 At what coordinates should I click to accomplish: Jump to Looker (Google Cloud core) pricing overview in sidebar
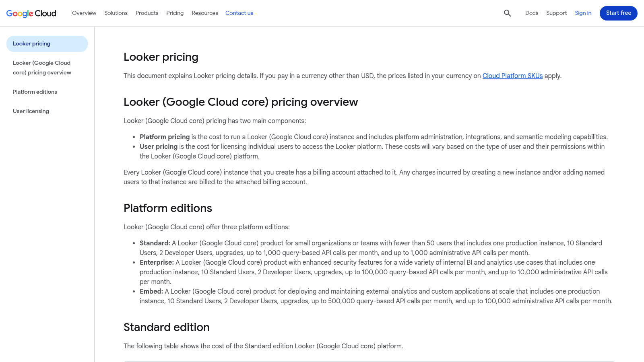coord(47,68)
